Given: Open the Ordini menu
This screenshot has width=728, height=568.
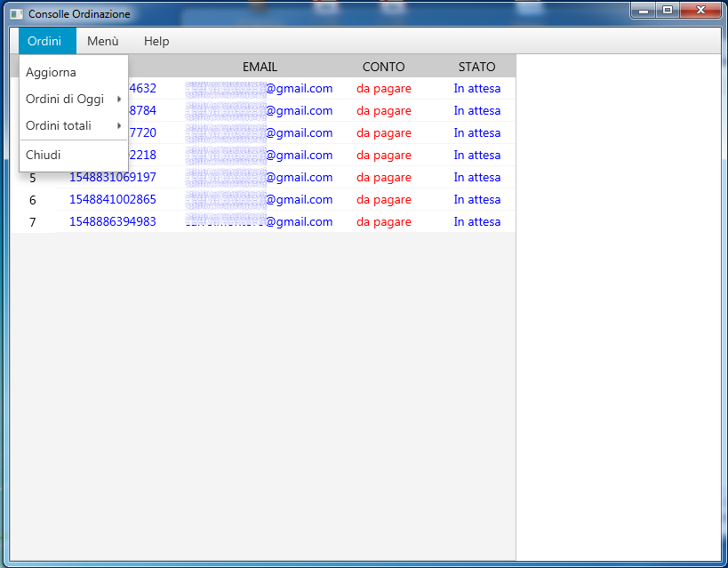Looking at the screenshot, I should (47, 41).
